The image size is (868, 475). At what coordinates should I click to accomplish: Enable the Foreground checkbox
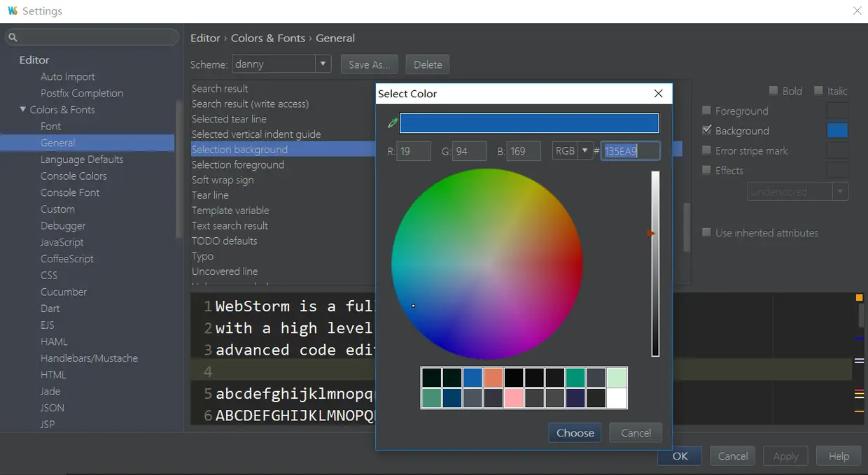tap(706, 111)
